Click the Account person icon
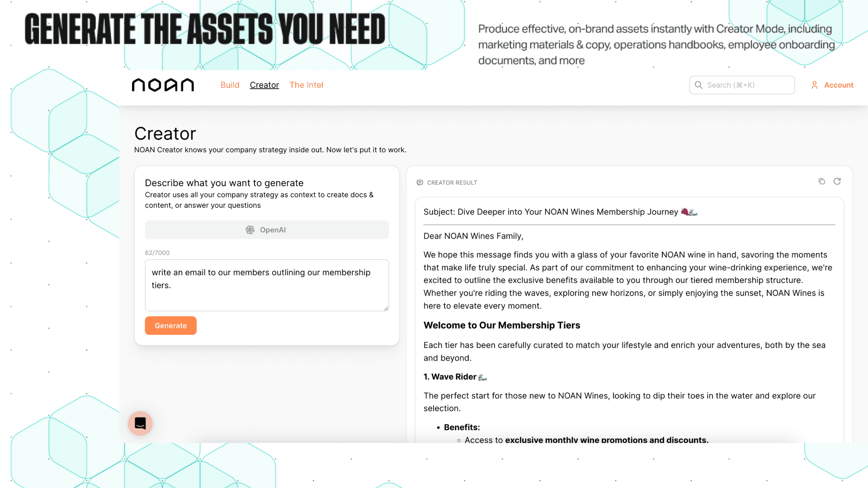Viewport: 868px width, 488px height. point(814,85)
